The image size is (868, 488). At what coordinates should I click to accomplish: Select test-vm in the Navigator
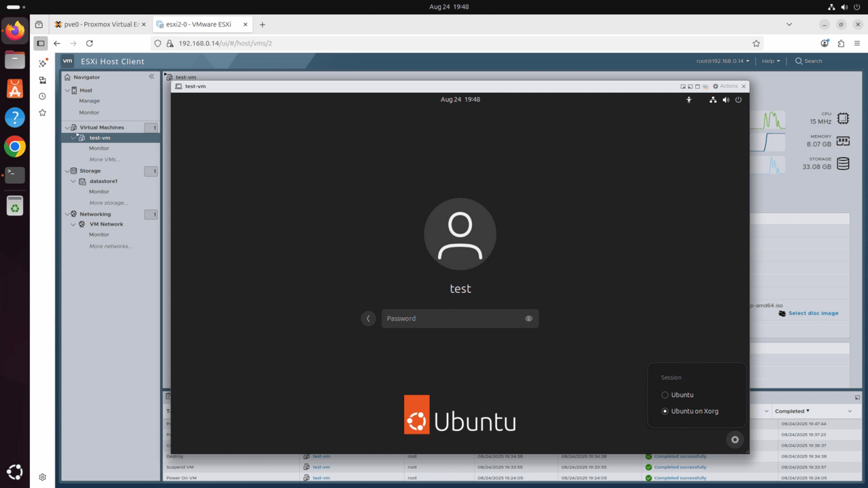coord(100,138)
